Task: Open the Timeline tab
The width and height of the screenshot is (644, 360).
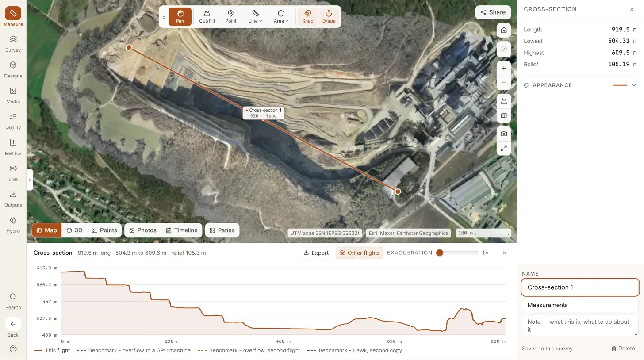Action: point(182,230)
